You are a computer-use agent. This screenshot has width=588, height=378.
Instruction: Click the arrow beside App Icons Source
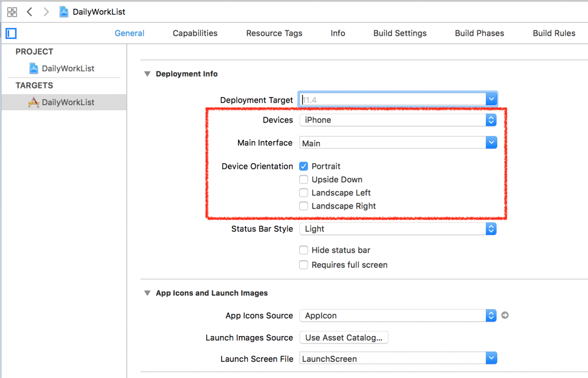(x=505, y=315)
